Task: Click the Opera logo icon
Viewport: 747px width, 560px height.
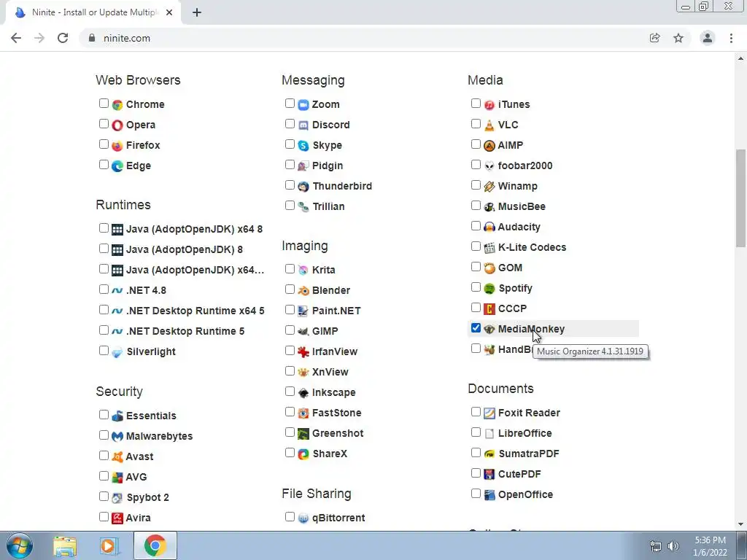Action: tap(117, 125)
